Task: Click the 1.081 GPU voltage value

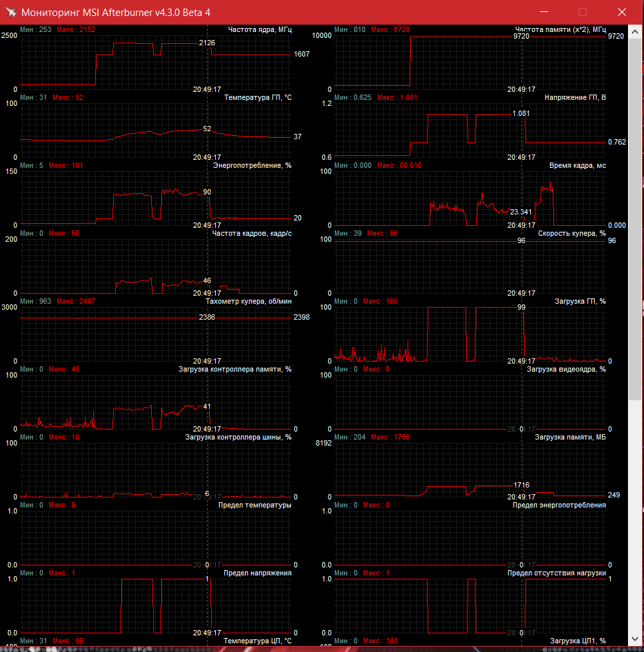Action: click(521, 113)
